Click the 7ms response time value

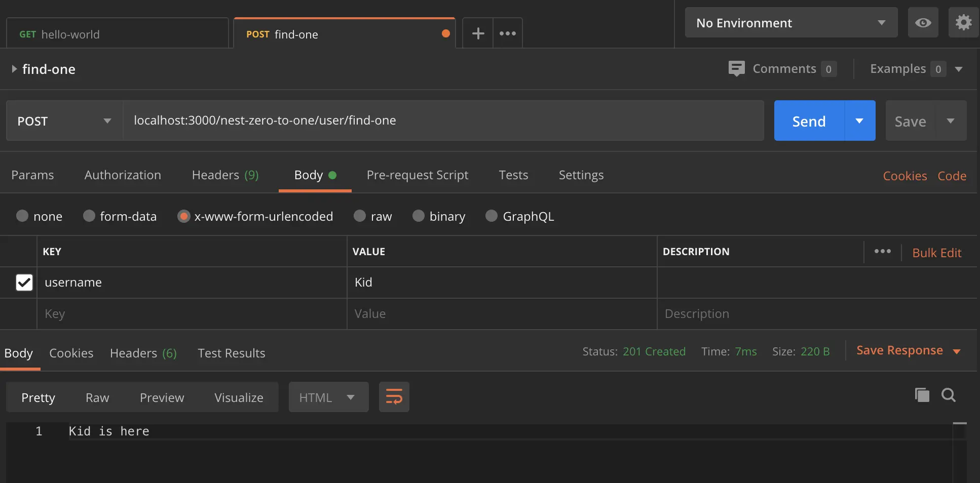[x=746, y=351]
